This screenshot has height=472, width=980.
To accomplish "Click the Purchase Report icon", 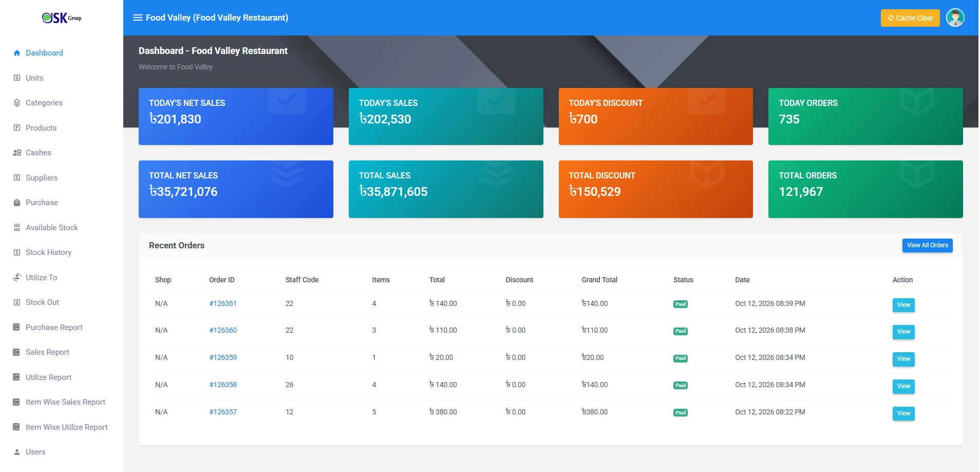I will (x=17, y=327).
